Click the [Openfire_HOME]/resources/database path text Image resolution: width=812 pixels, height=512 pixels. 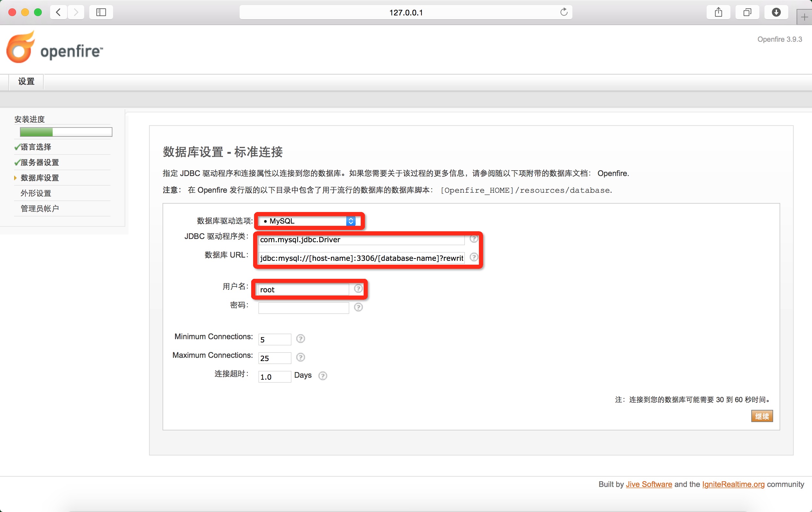(526, 190)
